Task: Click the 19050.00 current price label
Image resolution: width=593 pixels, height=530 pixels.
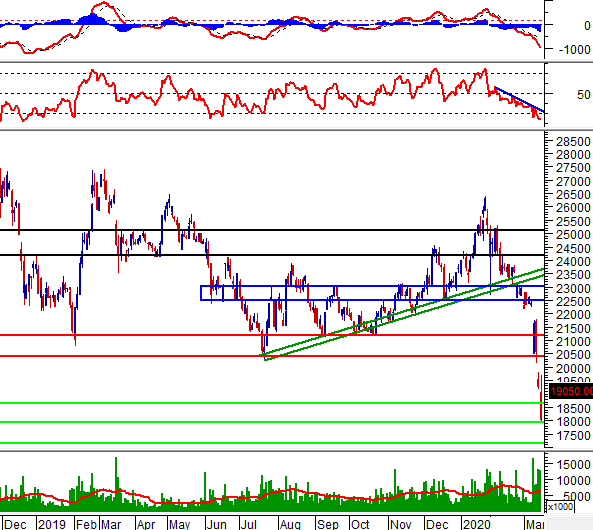Action: [x=571, y=391]
